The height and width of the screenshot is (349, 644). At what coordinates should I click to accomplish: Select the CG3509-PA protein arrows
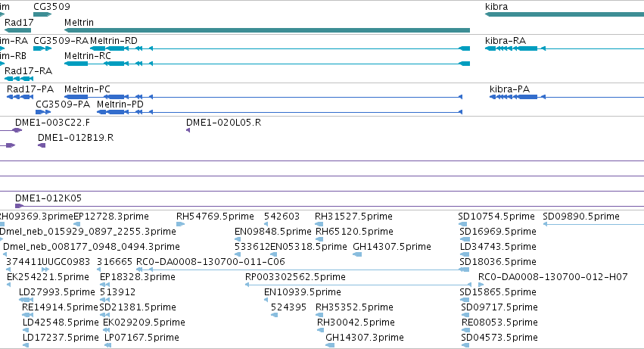point(43,112)
